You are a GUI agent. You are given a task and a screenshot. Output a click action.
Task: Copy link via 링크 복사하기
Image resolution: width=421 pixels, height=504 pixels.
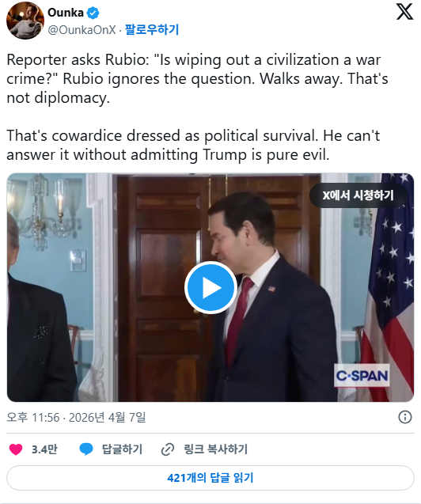tap(215, 449)
